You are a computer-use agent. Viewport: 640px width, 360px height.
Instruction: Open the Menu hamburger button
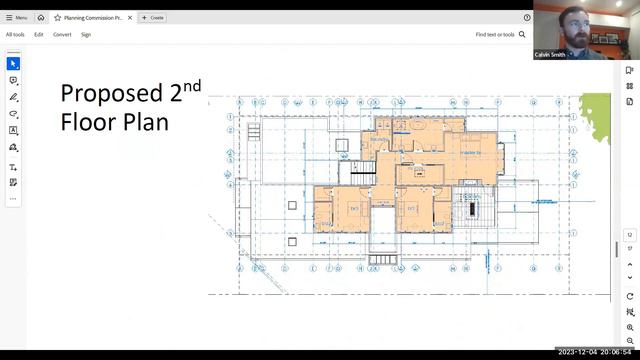16,18
